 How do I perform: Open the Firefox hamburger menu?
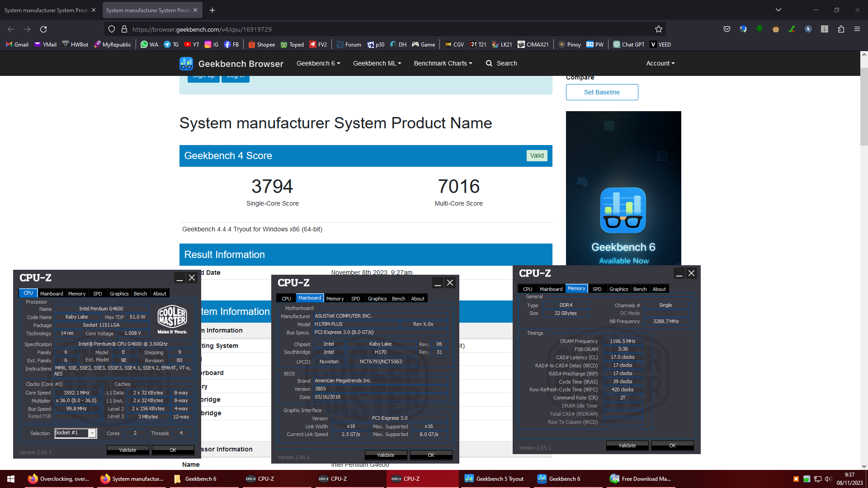[x=857, y=29]
